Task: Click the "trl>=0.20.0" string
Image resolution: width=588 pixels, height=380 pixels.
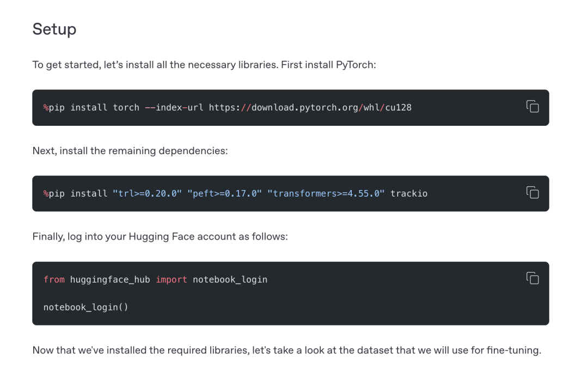Action: click(147, 194)
